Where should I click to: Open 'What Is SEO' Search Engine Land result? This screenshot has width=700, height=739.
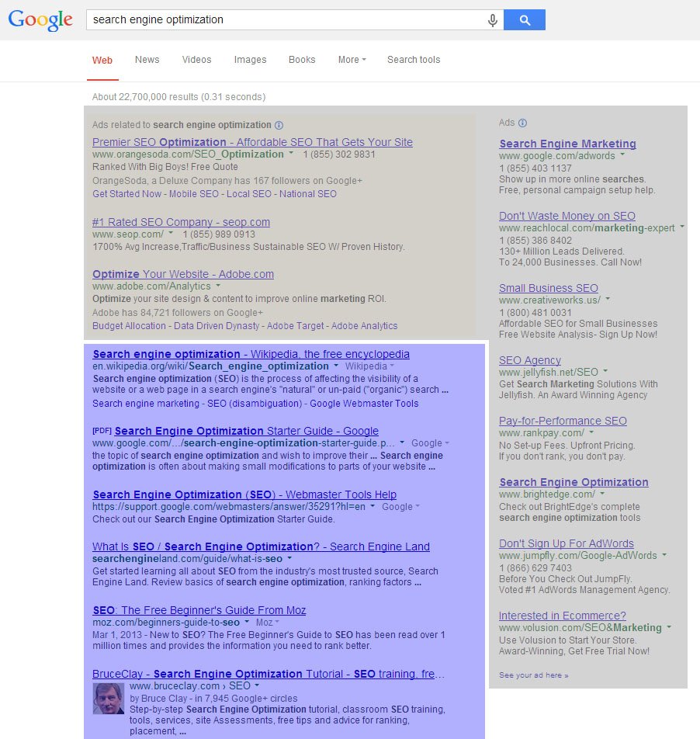coord(261,546)
